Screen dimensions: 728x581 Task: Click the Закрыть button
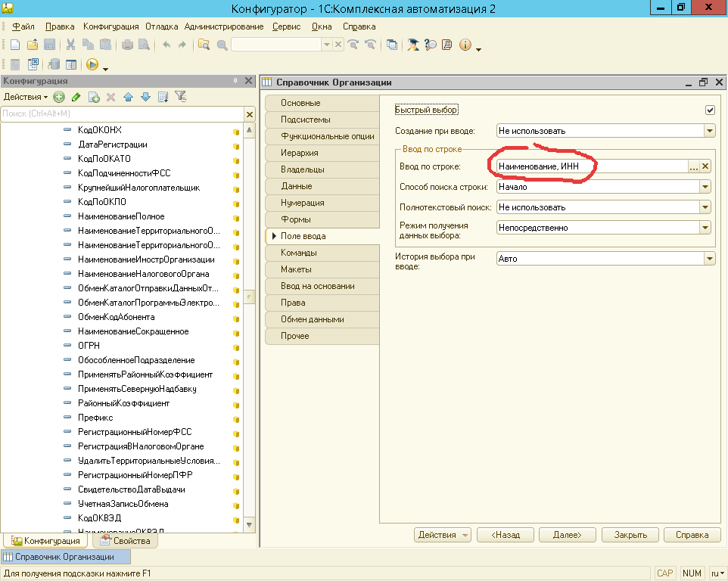click(x=630, y=535)
